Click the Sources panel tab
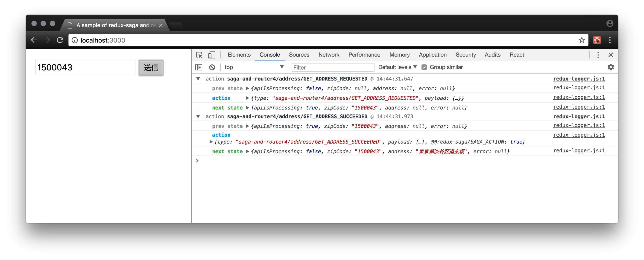The height and width of the screenshot is (260, 644). pyautogui.click(x=299, y=55)
